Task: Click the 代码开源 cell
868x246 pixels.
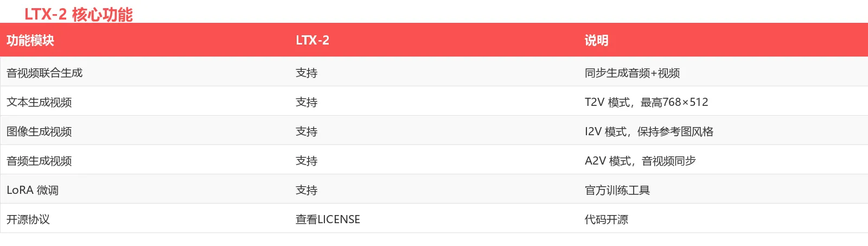Action: click(607, 219)
